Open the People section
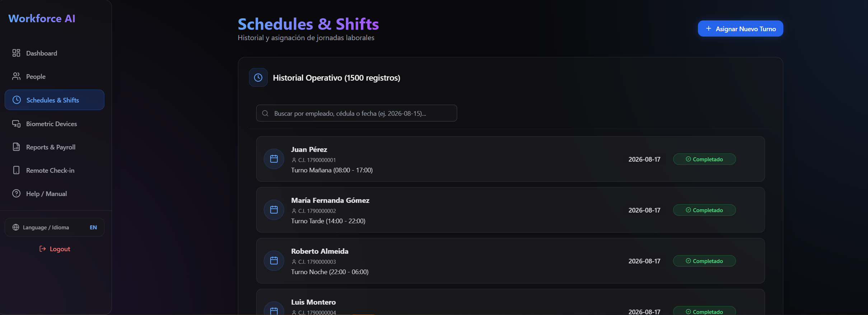 55,76
